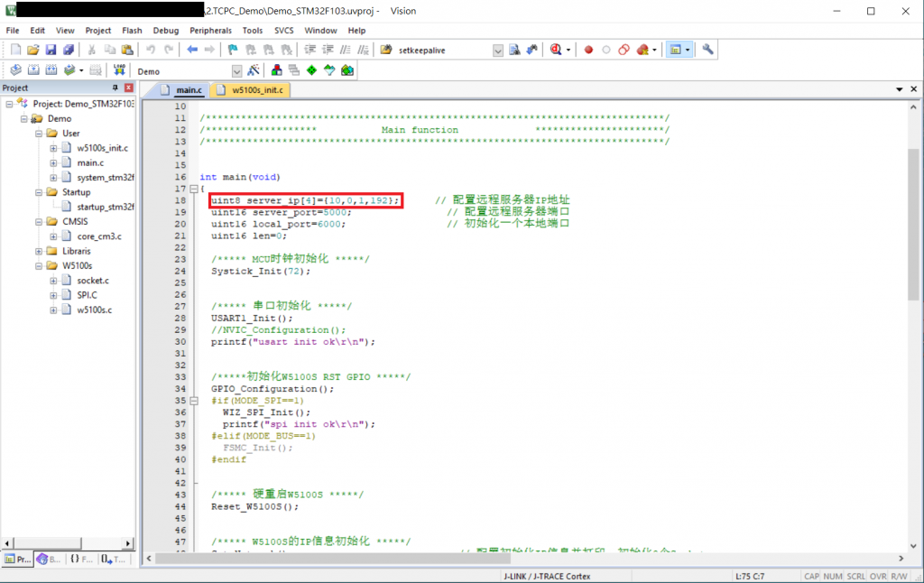Save the current file with the floppy icon
The image size is (924, 583).
[51, 51]
